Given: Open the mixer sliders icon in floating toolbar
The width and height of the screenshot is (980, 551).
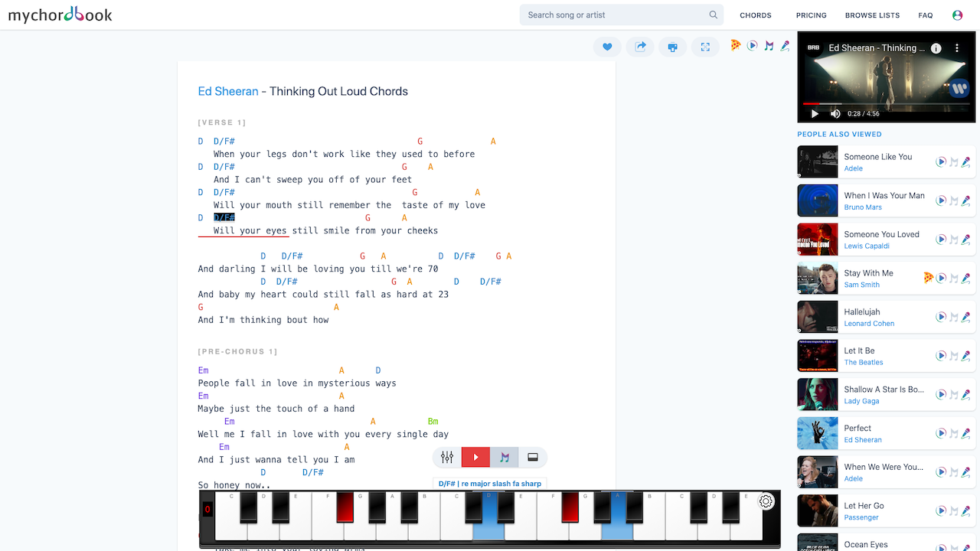Looking at the screenshot, I should click(447, 458).
